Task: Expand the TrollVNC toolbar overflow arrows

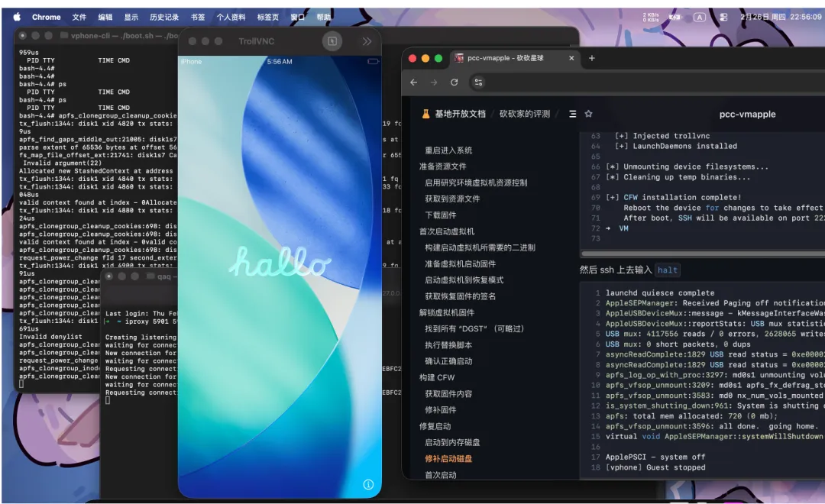Action: click(367, 41)
